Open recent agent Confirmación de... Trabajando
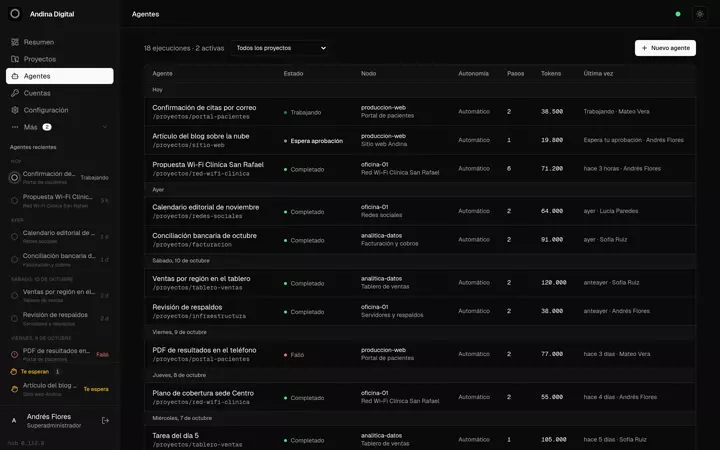 click(x=60, y=178)
